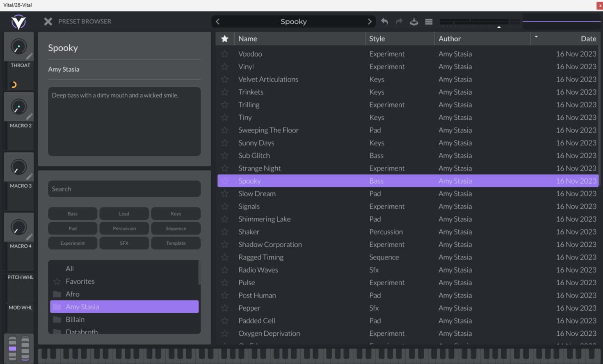603x364 pixels.
Task: Click the save preset icon
Action: tap(414, 21)
